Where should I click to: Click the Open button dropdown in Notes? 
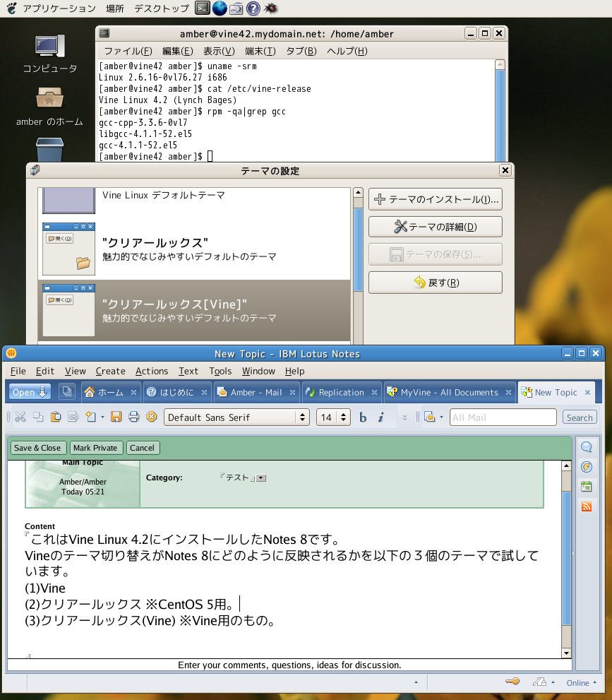pyautogui.click(x=30, y=392)
